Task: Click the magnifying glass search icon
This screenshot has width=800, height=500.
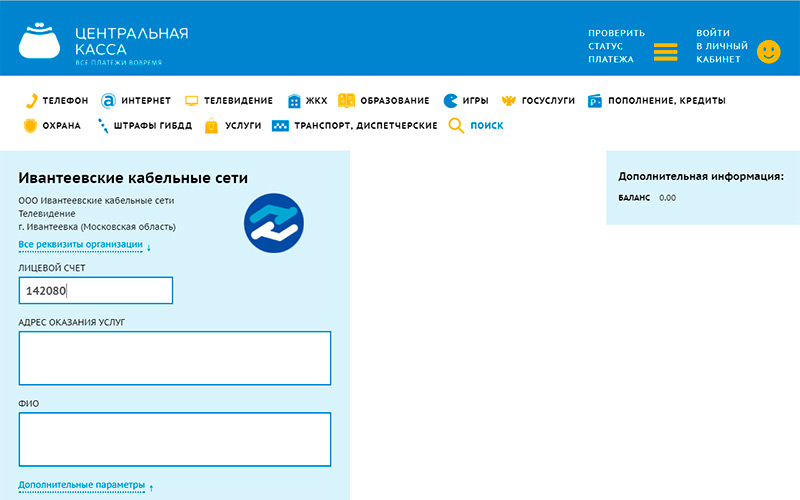Action: click(456, 126)
